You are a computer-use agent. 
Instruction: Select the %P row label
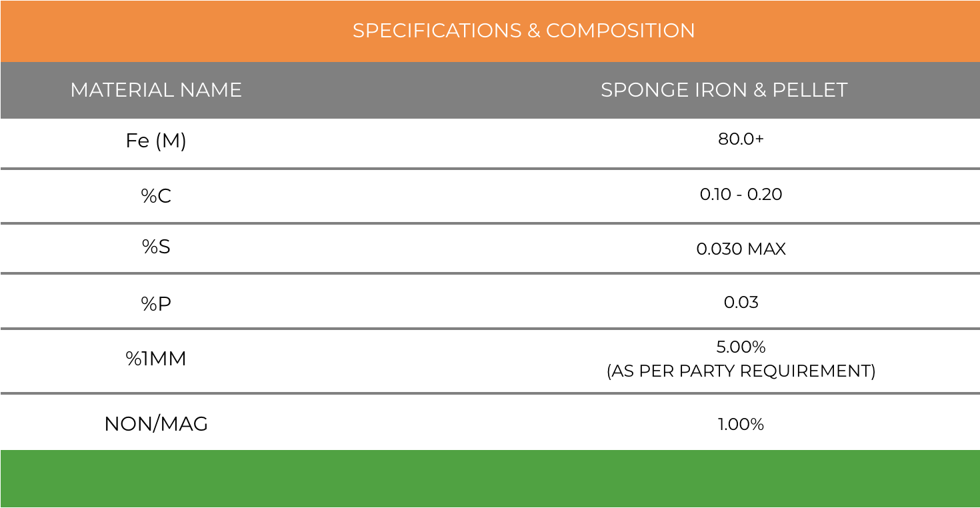(156, 304)
